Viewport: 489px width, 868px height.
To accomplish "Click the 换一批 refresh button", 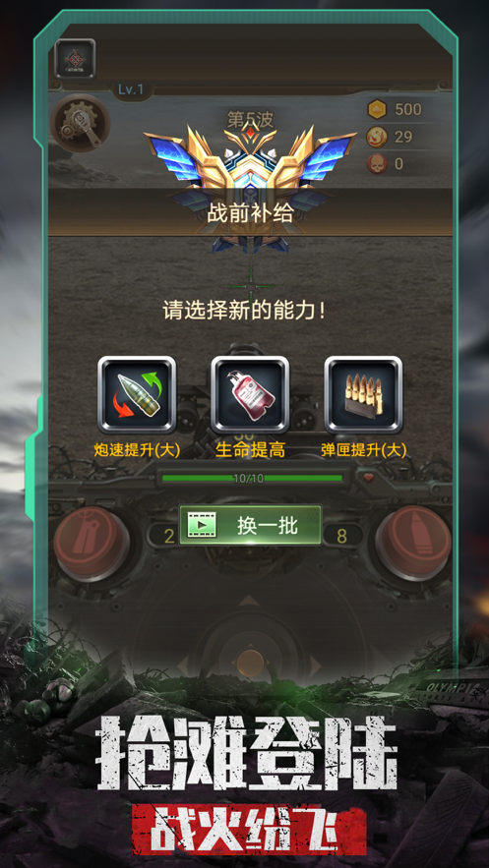I will (250, 525).
